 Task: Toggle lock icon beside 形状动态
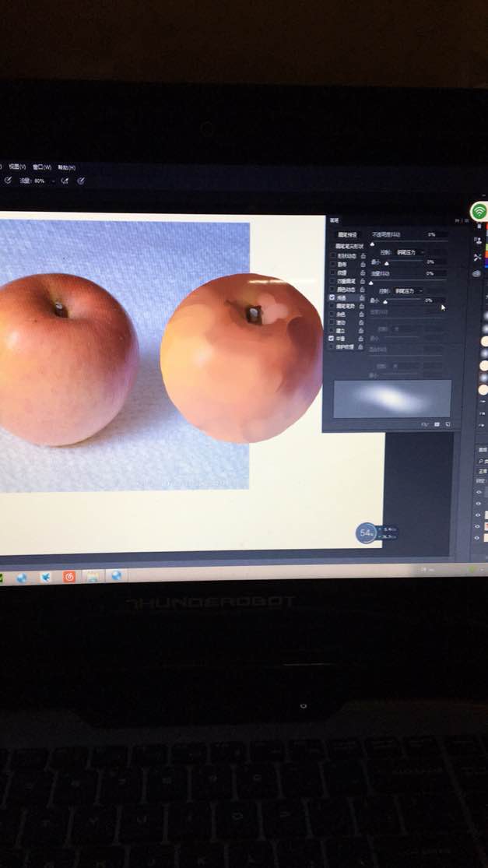point(363,256)
